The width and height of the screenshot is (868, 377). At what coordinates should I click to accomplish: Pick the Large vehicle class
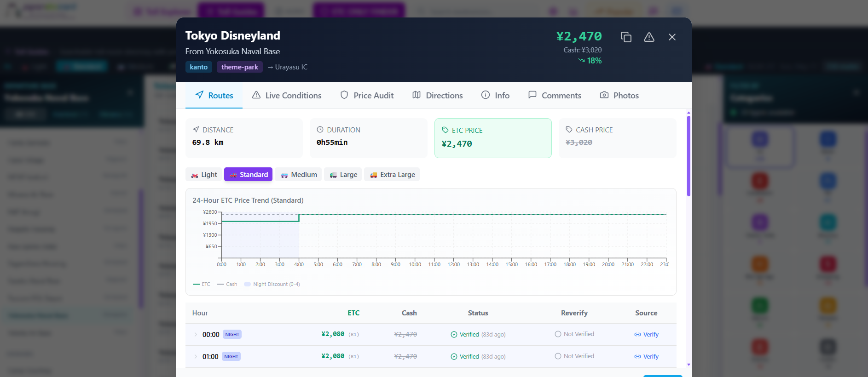click(343, 175)
